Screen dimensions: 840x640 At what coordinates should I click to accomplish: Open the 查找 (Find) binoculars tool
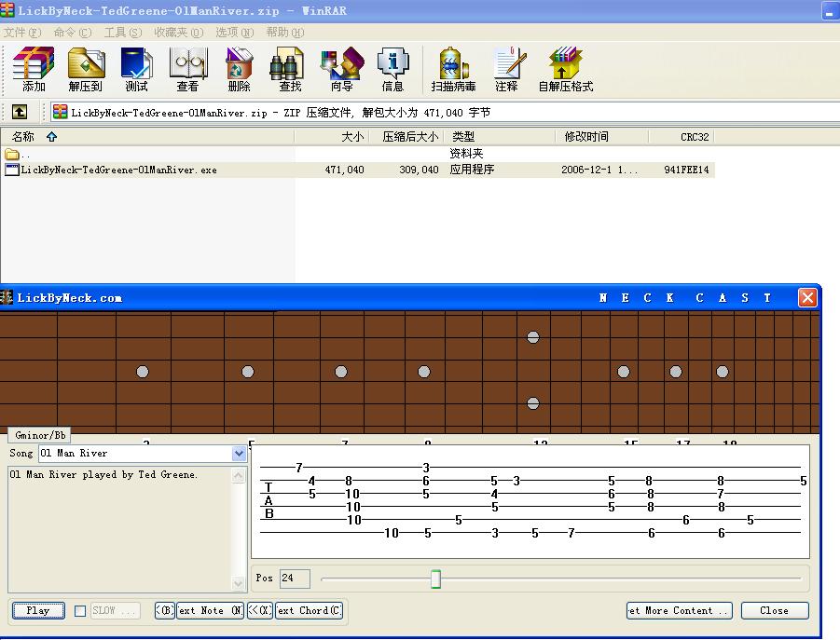(x=290, y=71)
